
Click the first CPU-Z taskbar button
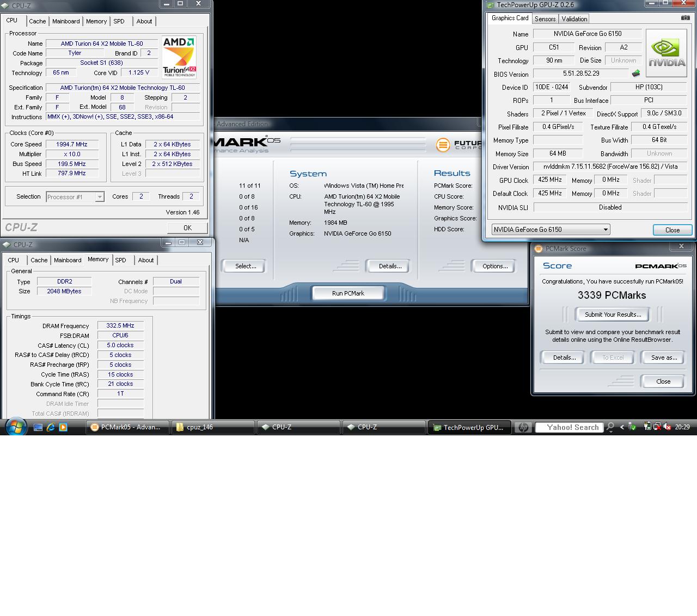(298, 427)
